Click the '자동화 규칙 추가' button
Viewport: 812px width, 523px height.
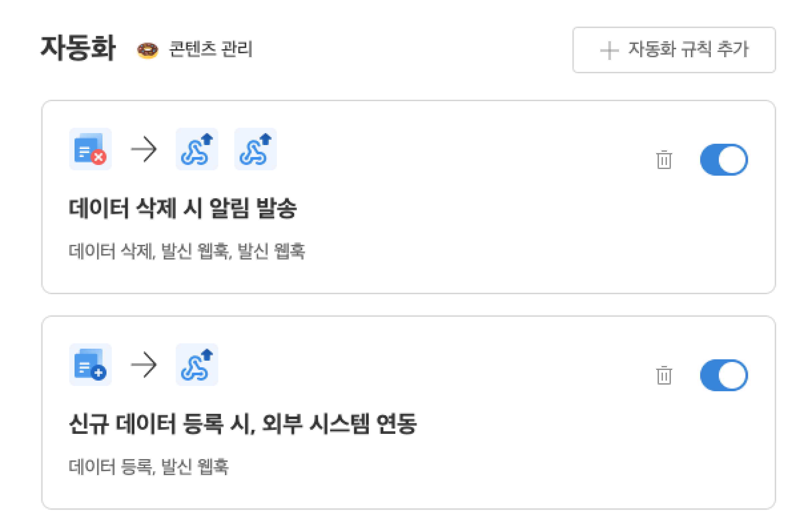tap(674, 50)
